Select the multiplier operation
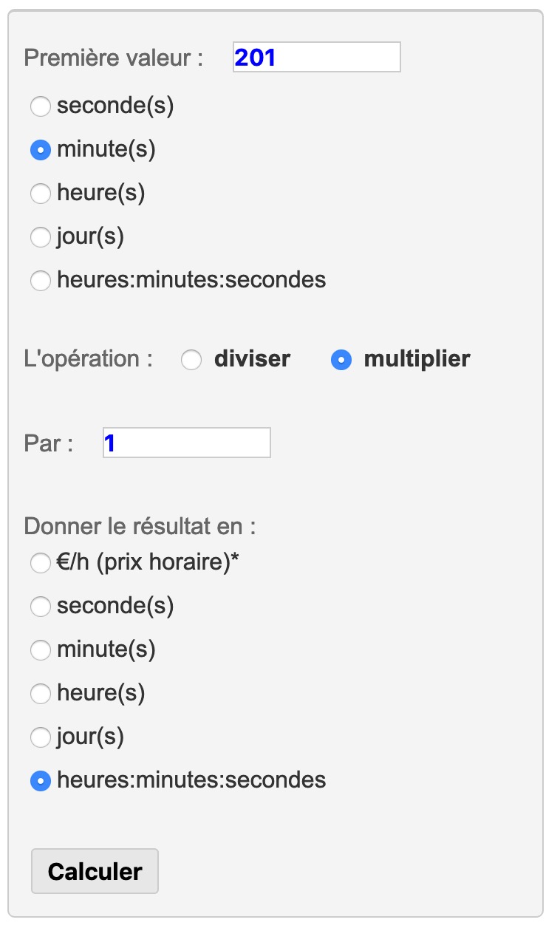The height and width of the screenshot is (928, 560). pos(341,361)
